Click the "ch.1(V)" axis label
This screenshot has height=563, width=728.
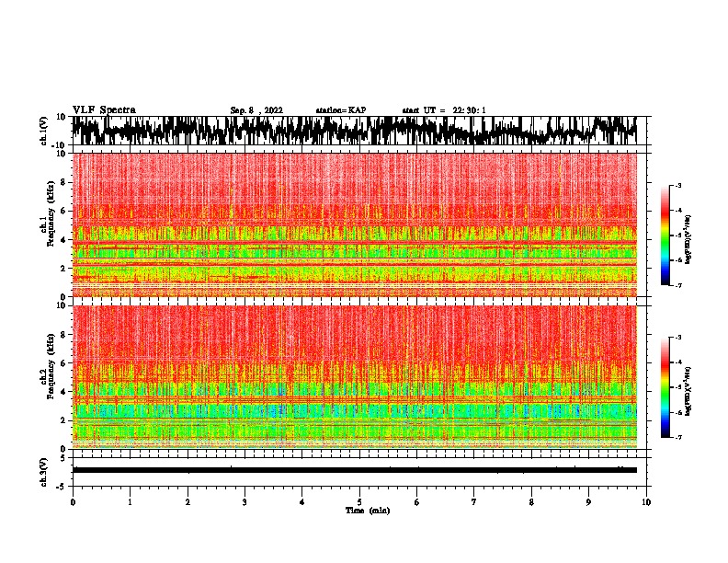click(45, 131)
